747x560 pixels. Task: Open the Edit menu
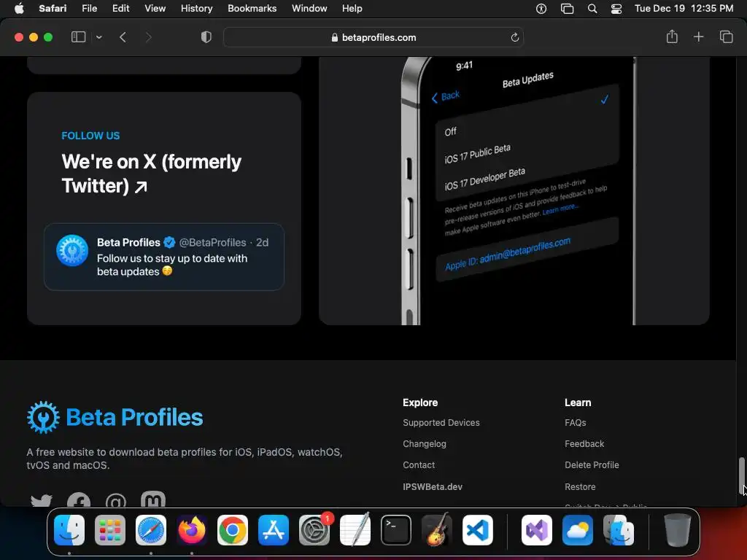[120, 8]
